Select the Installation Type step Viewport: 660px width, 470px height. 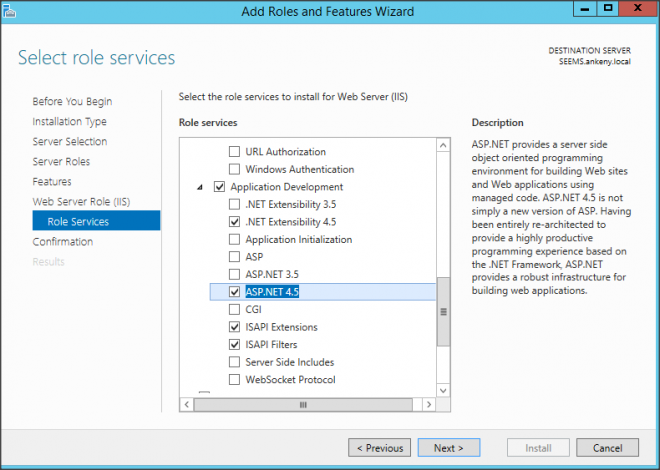(x=69, y=122)
